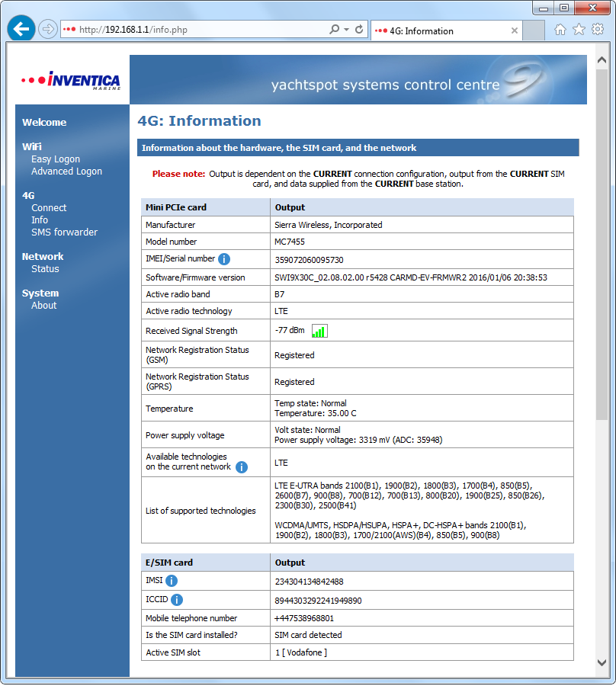Screen dimensions: 616x686
Task: Open System About page
Action: 43,306
